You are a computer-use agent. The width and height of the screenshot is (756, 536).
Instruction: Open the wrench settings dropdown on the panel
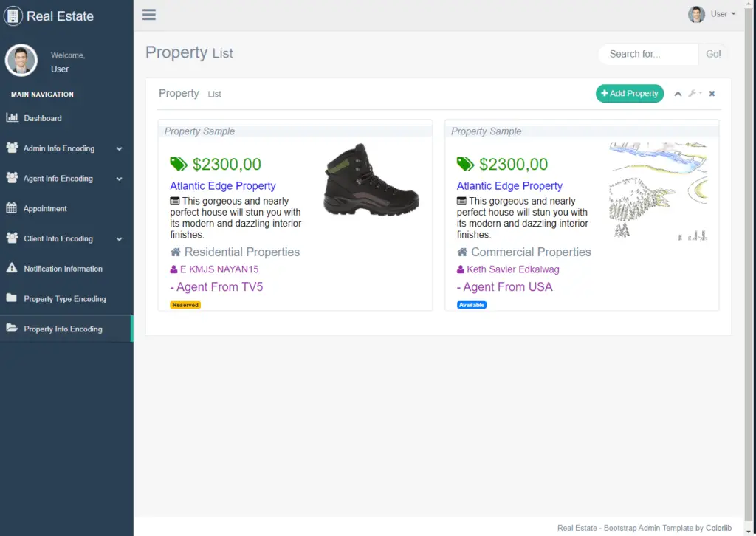[x=694, y=93]
